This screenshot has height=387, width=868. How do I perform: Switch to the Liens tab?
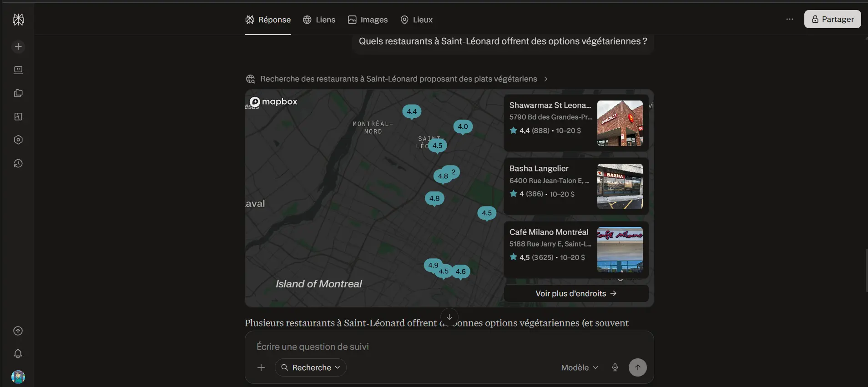pyautogui.click(x=319, y=20)
